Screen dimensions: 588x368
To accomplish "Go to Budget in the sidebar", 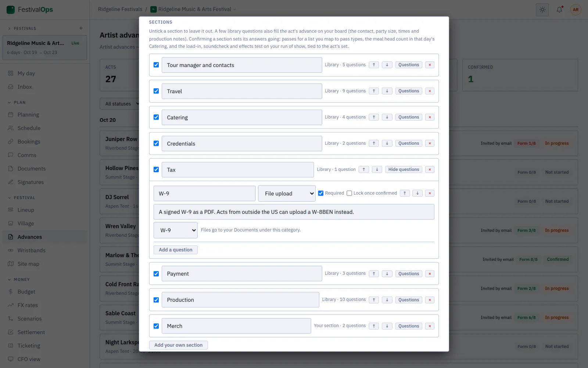I will (45, 291).
